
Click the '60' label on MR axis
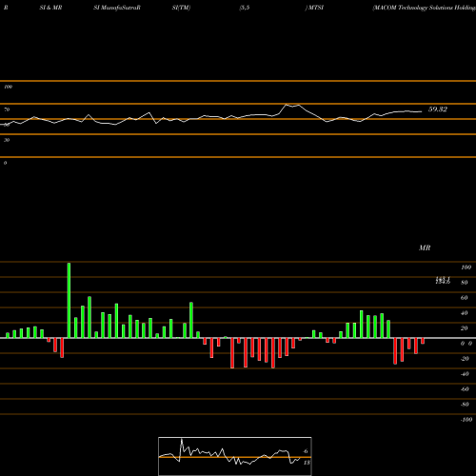(464, 298)
